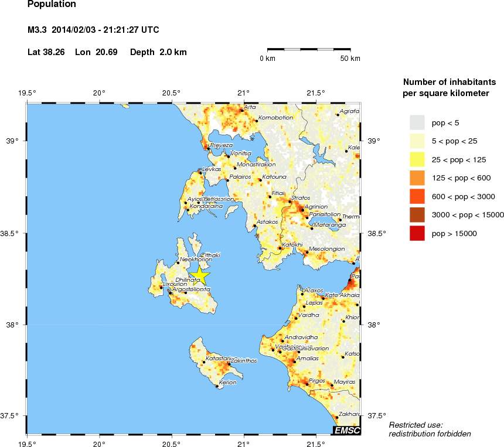Screen dimensions: 504x447
Task: Select the Zakinthos city marker dot
Action: 229,364
